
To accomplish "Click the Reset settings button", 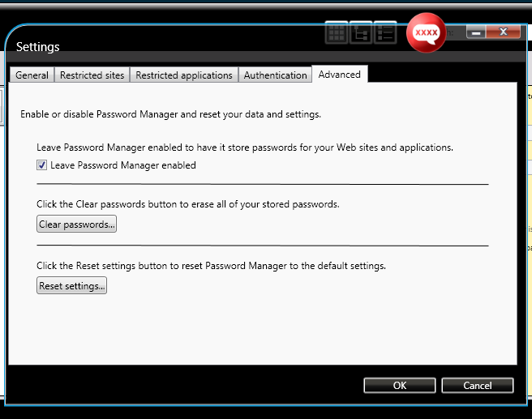I will pyautogui.click(x=72, y=286).
